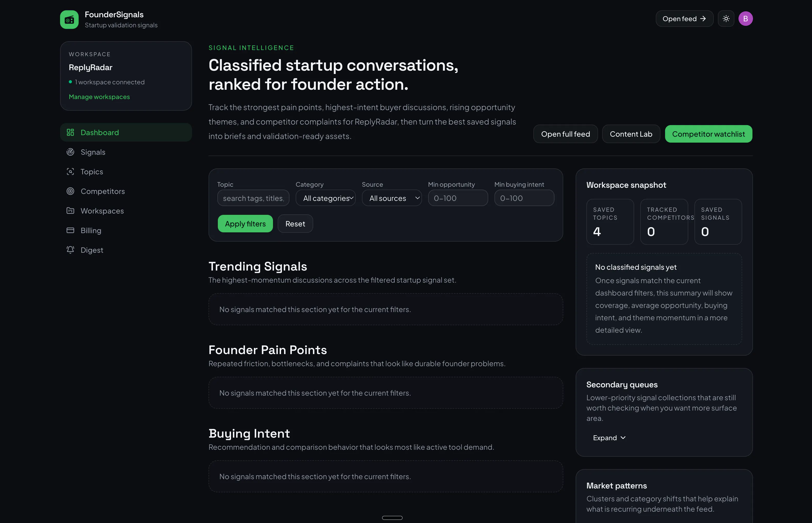
Task: Open the Competitor watchlist button
Action: coord(708,134)
